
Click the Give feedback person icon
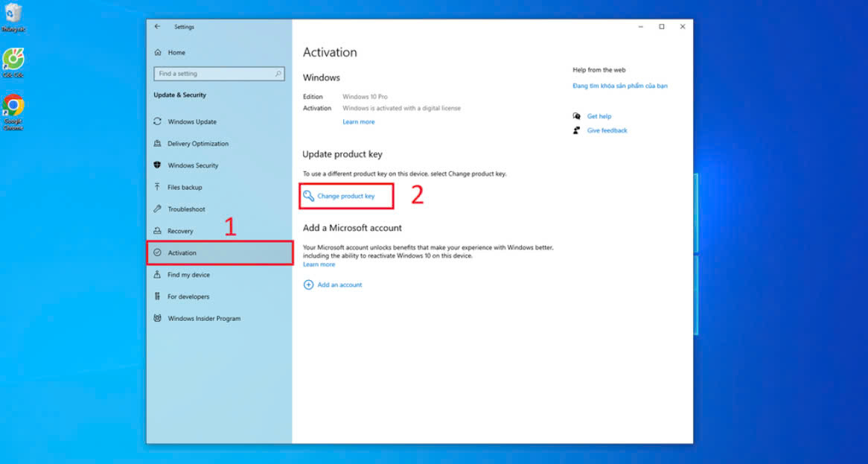pos(577,130)
